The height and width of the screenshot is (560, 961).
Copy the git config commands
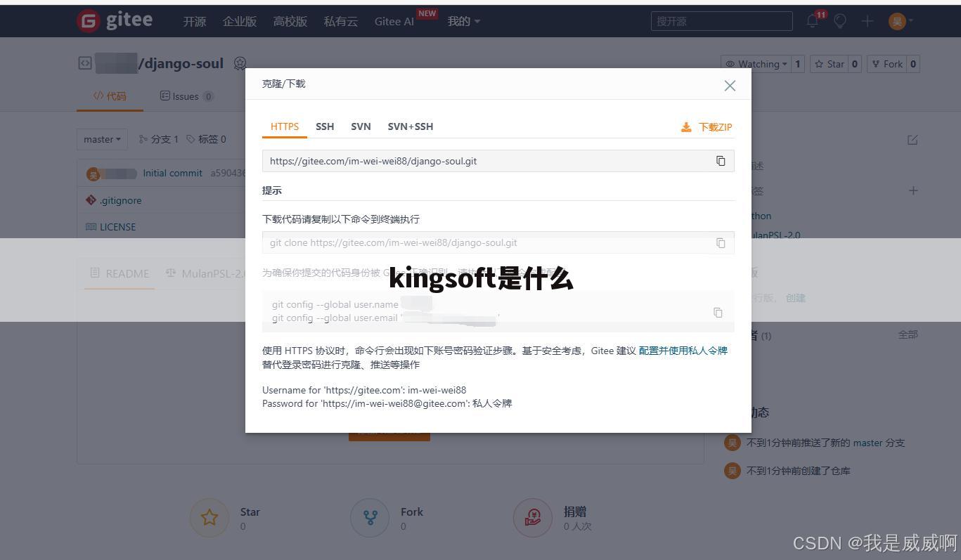[718, 312]
